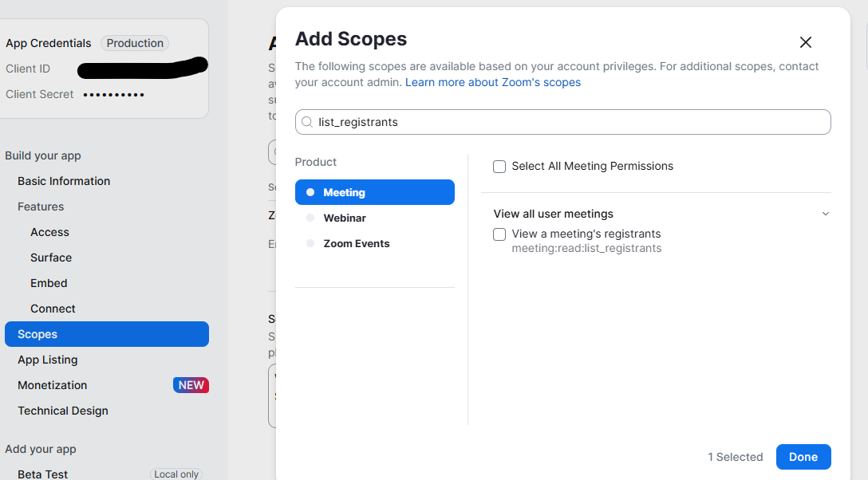This screenshot has height=480, width=868.
Task: Open Learn more about Zoom's scopes link
Action: 493,82
